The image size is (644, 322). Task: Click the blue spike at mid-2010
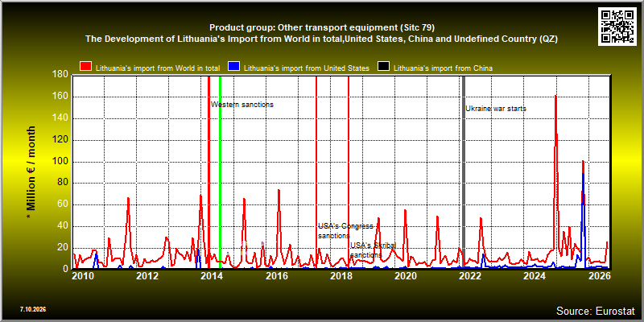click(x=96, y=254)
